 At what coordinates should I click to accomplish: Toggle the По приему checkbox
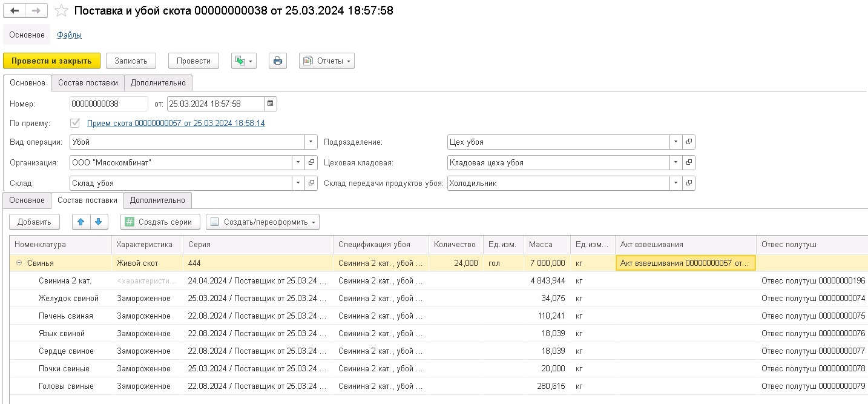[75, 123]
